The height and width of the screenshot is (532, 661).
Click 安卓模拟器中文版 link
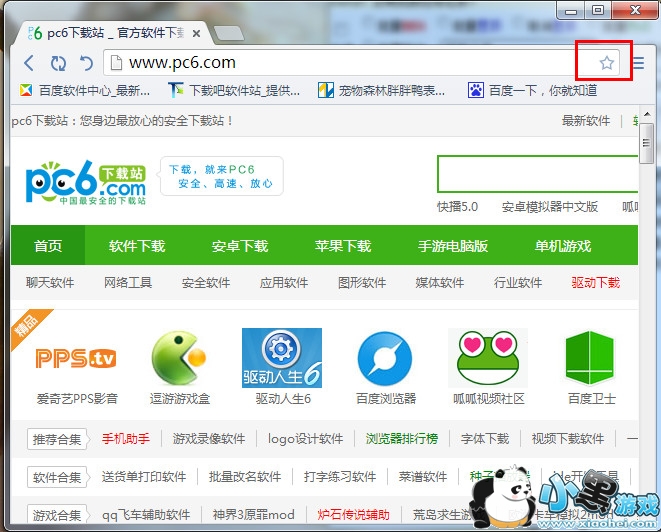(x=550, y=207)
